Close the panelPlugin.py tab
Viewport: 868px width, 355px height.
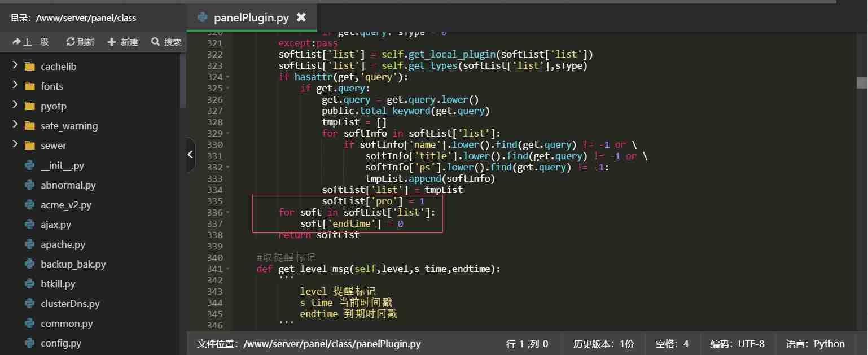(301, 17)
